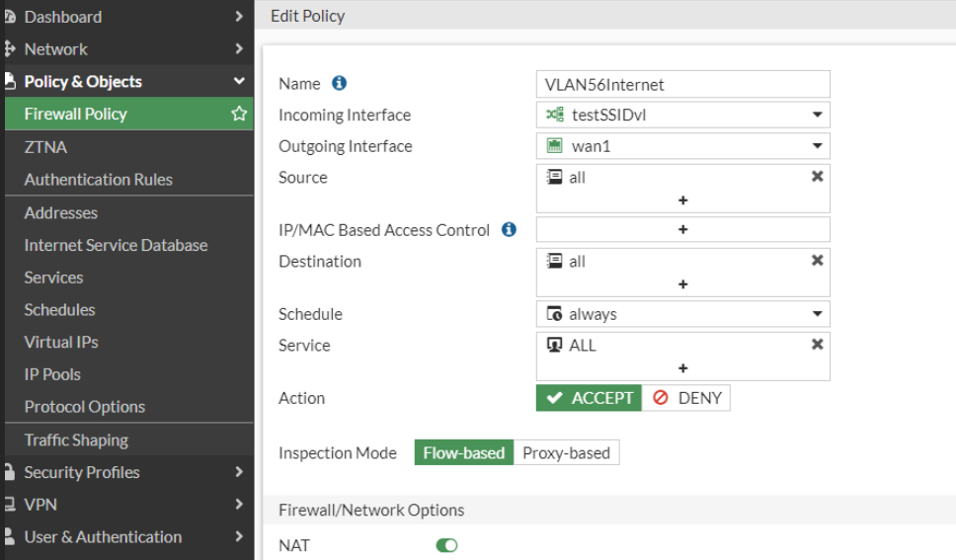Remove the 'all' Destination entry
The image size is (956, 560).
(x=817, y=261)
